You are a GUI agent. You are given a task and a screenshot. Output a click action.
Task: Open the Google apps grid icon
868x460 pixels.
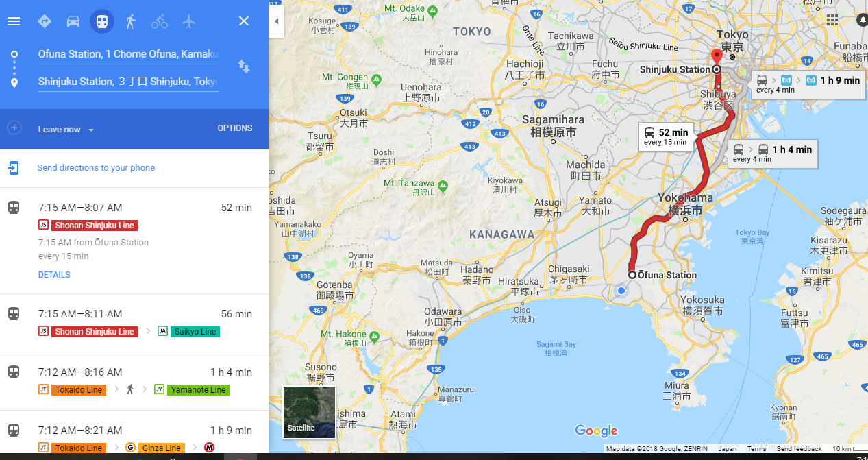coord(832,20)
